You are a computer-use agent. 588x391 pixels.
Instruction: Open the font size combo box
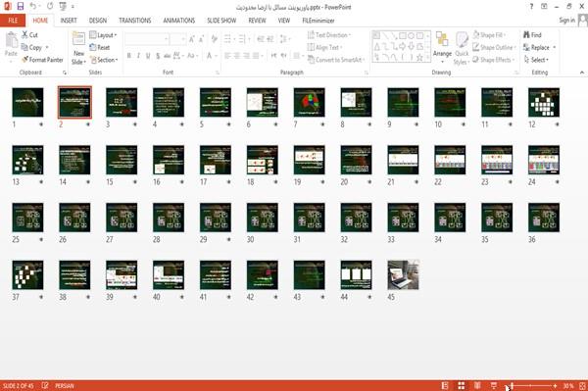[x=177, y=39]
